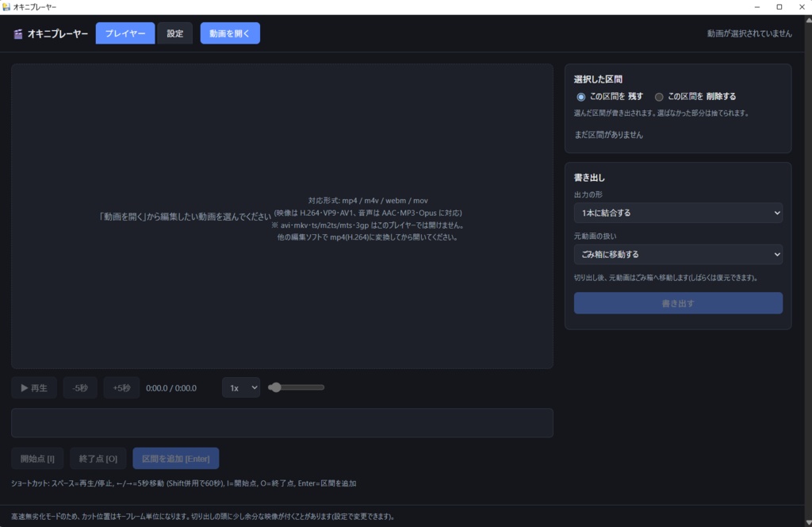The height and width of the screenshot is (527, 812).
Task: Set the start point with 開始点 [I]
Action: (x=37, y=459)
